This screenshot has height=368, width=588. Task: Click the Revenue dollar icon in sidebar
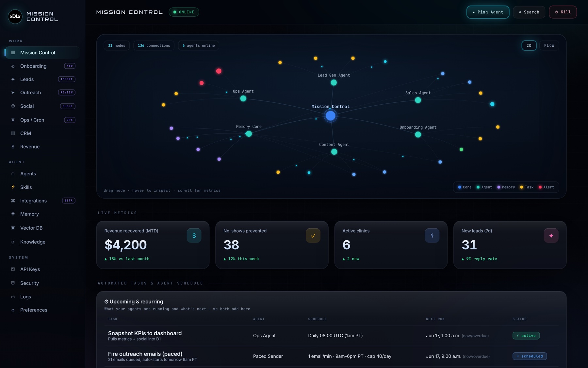pos(13,147)
